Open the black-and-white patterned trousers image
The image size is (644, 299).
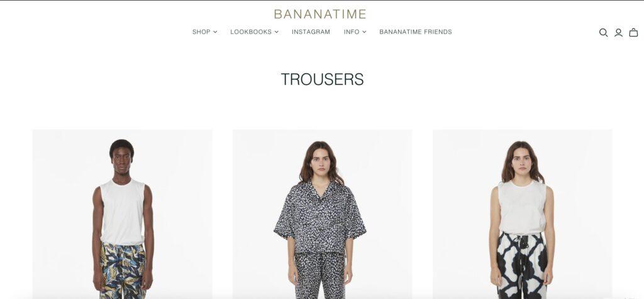pyautogui.click(x=523, y=214)
